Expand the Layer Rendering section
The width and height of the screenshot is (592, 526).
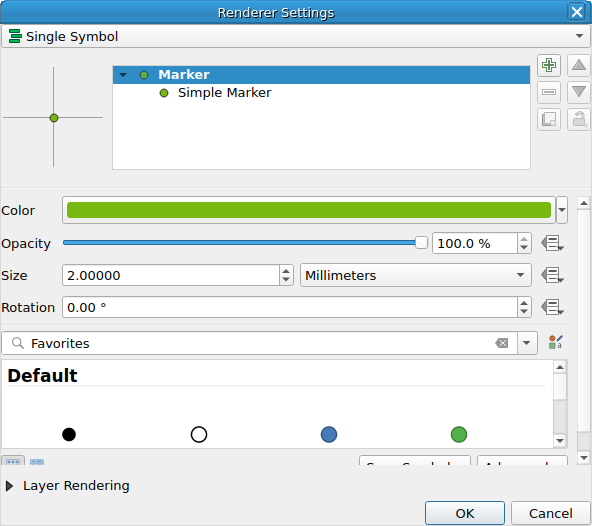(x=10, y=486)
